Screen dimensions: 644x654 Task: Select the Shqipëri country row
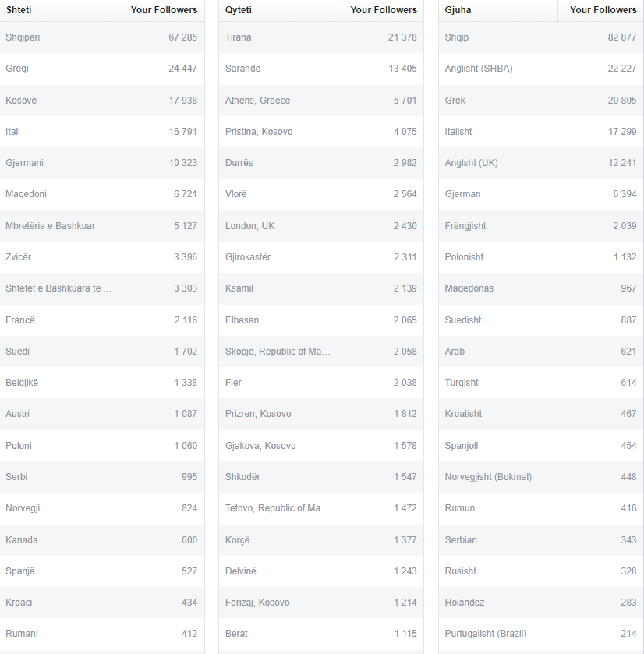pyautogui.click(x=102, y=37)
